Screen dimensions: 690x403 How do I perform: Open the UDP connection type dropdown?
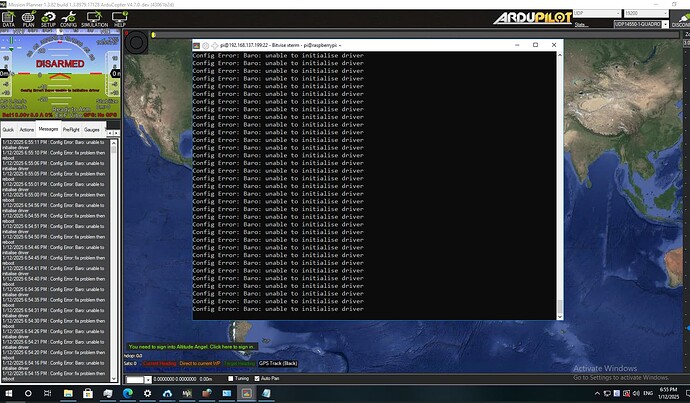click(597, 13)
